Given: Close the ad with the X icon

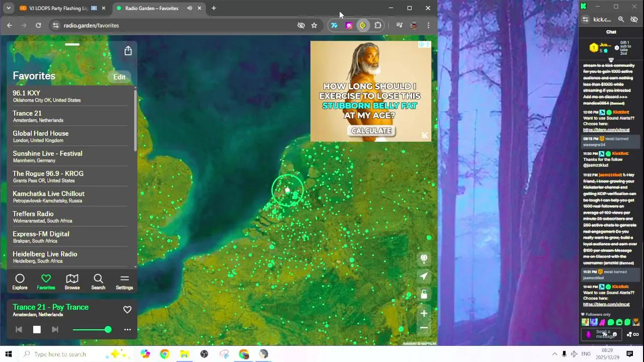Looking at the screenshot, I should (425, 135).
